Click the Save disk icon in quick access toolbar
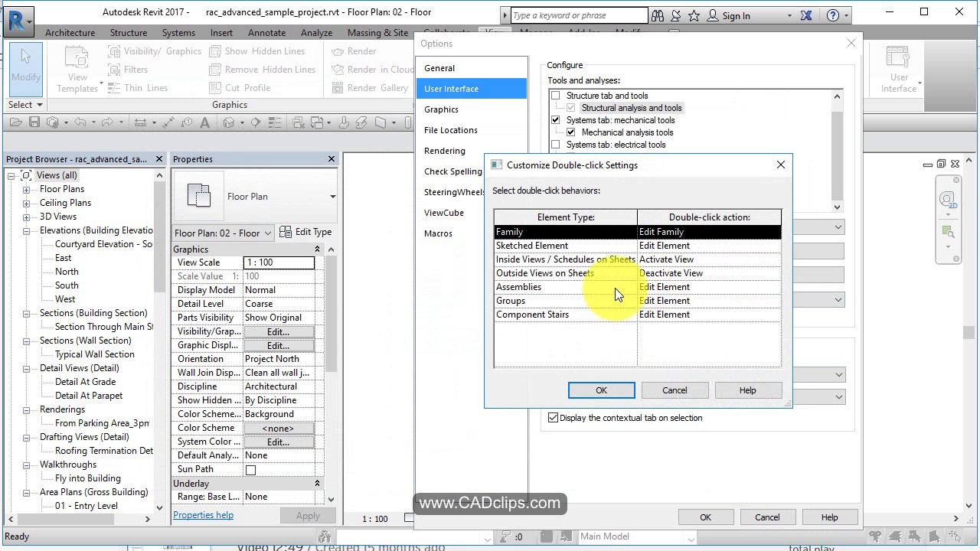 tap(34, 122)
